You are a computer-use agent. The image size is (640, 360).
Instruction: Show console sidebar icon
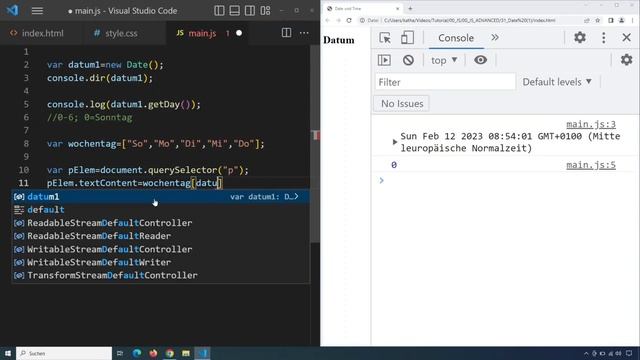point(384,60)
